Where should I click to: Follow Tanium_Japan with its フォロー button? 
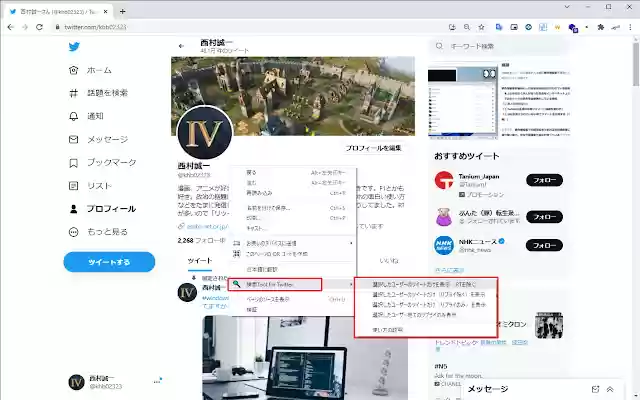pos(544,180)
